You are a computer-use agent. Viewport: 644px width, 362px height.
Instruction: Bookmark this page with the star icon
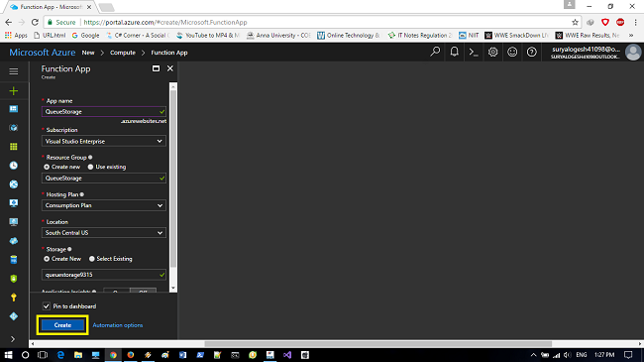click(575, 22)
